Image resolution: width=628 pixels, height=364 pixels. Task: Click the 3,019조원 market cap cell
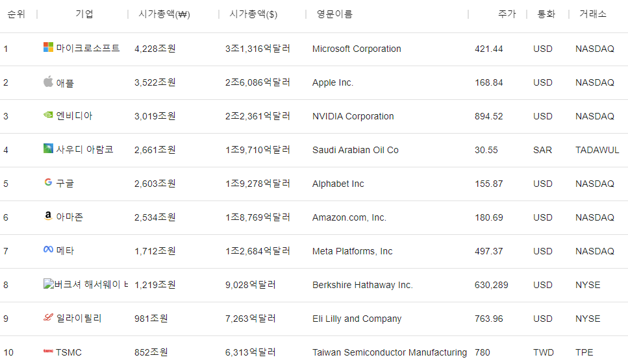155,116
